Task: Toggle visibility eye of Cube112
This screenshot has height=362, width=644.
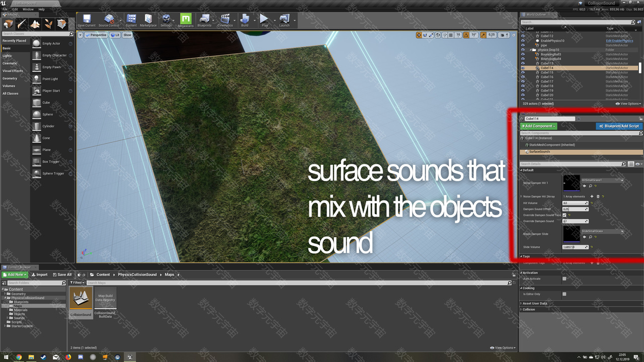Action: [523, 36]
